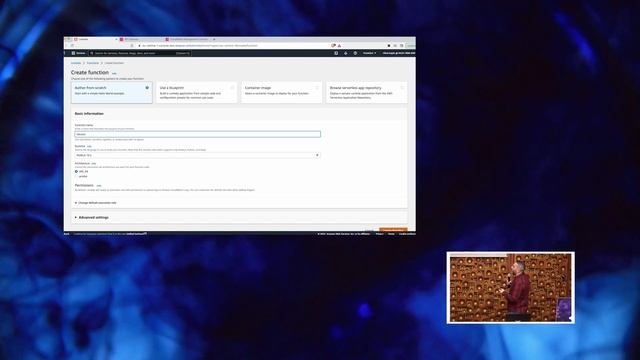Select the x86_64 architecture radio button
Image resolution: width=640 pixels, height=360 pixels.
click(x=76, y=171)
